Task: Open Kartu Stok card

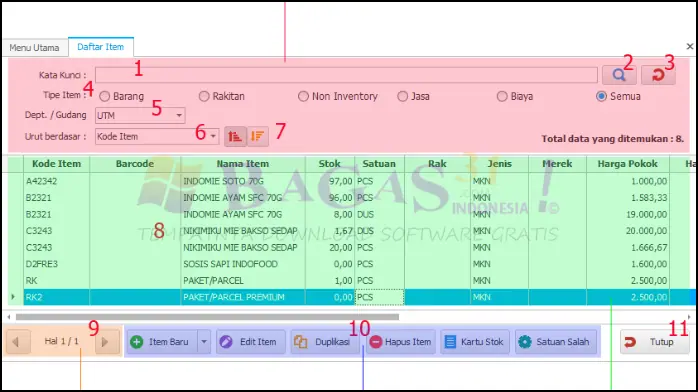Action: pyautogui.click(x=475, y=342)
